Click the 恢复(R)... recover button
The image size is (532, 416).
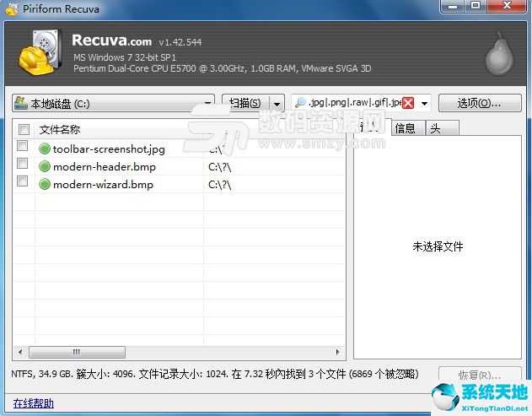[480, 375]
